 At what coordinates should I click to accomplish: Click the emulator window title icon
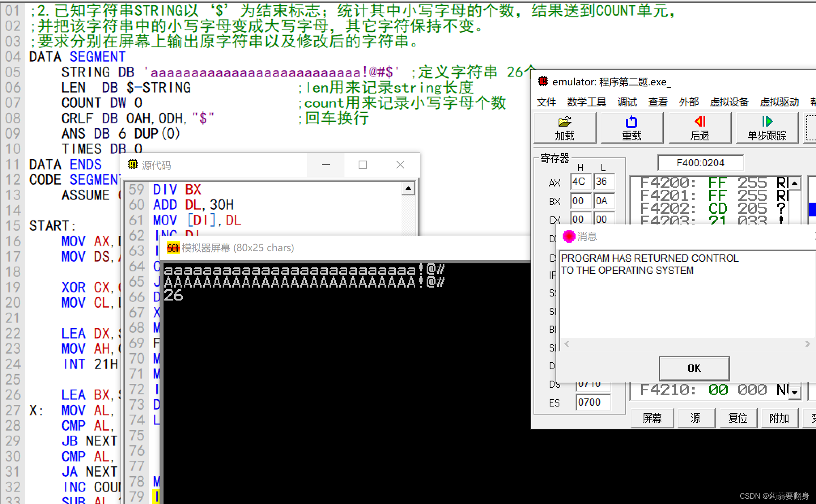point(543,81)
